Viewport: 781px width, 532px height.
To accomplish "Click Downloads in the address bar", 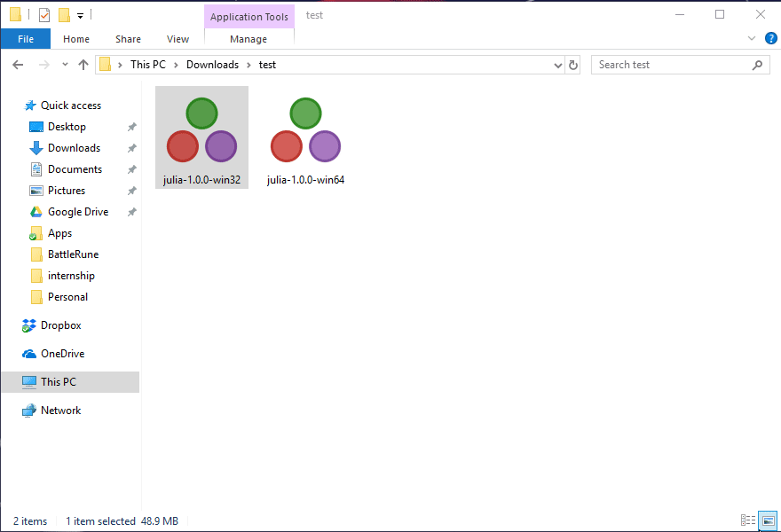I will 212,65.
